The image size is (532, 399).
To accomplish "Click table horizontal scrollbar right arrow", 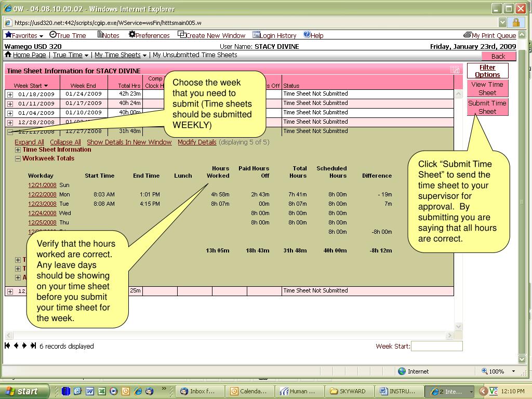I will tap(449, 335).
